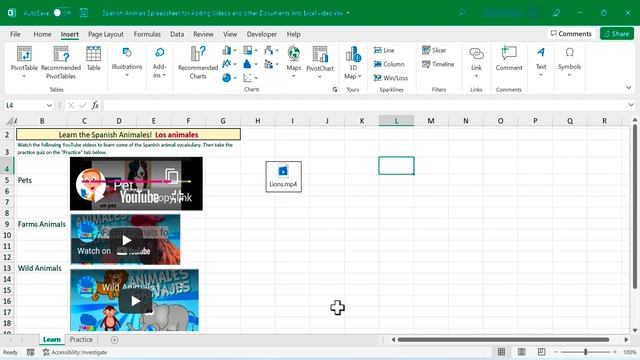Select the embedded Lions.mp4 object
Image resolution: width=640 pixels, height=360 pixels.
click(284, 176)
